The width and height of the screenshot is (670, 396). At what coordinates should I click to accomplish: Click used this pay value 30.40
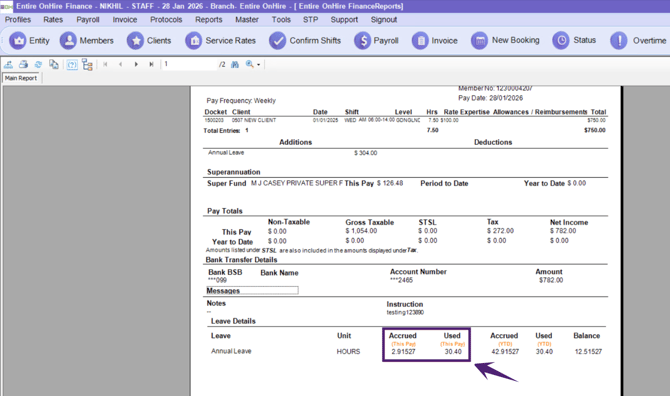[453, 352]
